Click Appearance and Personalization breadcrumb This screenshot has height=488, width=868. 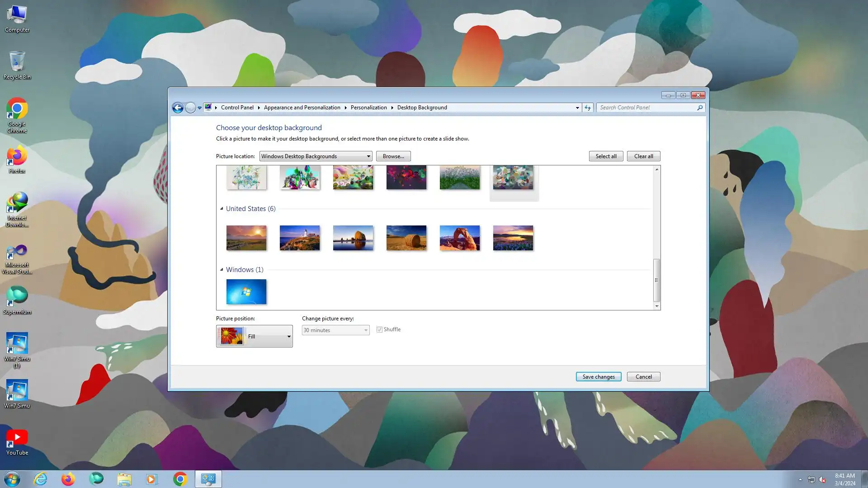[x=302, y=108]
